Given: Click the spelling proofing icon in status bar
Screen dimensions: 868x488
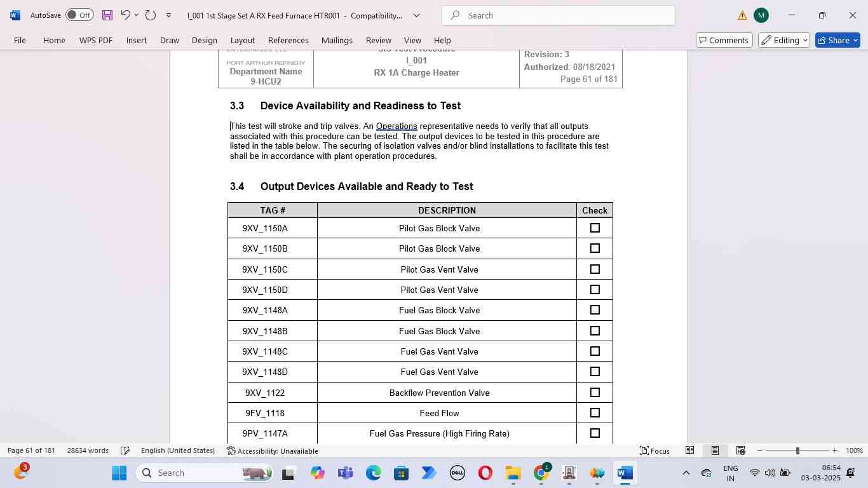Looking at the screenshot, I should tap(125, 451).
